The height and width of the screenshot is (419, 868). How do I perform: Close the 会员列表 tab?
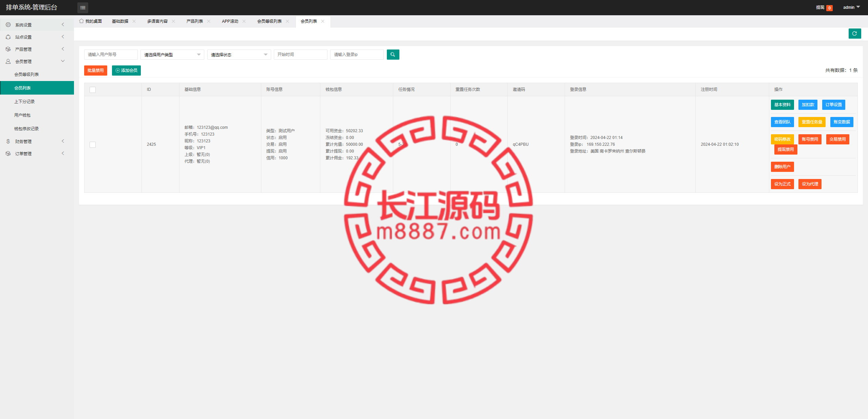click(323, 21)
